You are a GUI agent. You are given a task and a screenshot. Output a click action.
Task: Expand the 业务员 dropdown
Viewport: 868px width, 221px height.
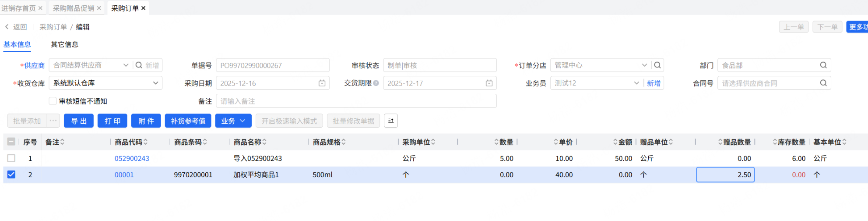(x=636, y=83)
